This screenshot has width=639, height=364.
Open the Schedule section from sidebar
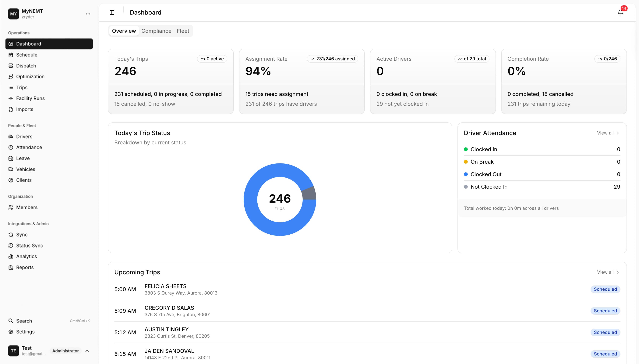(26, 55)
